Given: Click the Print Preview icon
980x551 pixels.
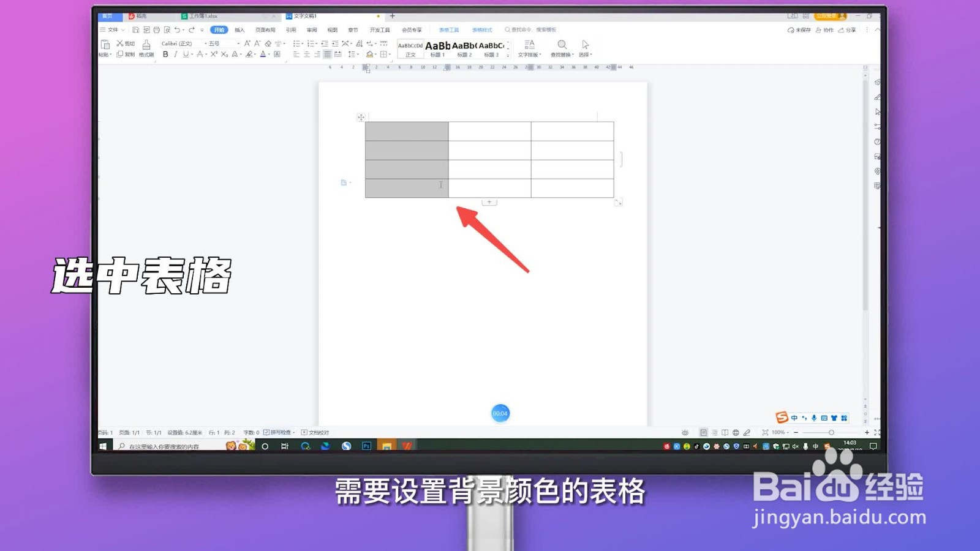Looking at the screenshot, I should tap(167, 29).
